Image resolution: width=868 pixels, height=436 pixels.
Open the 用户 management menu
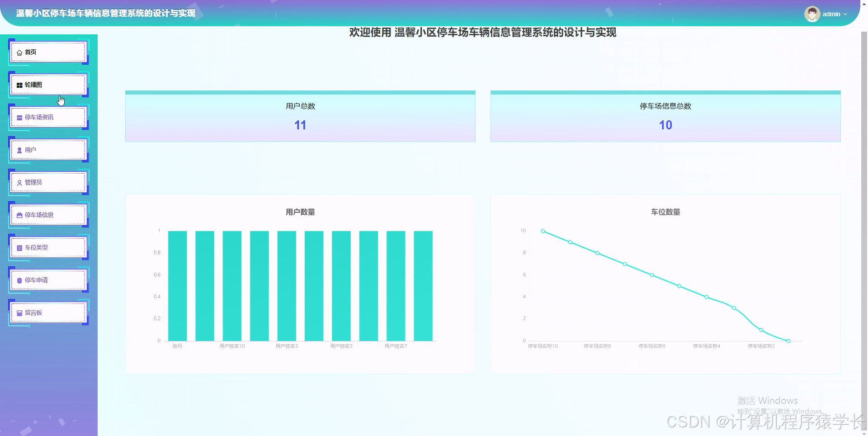coord(47,150)
